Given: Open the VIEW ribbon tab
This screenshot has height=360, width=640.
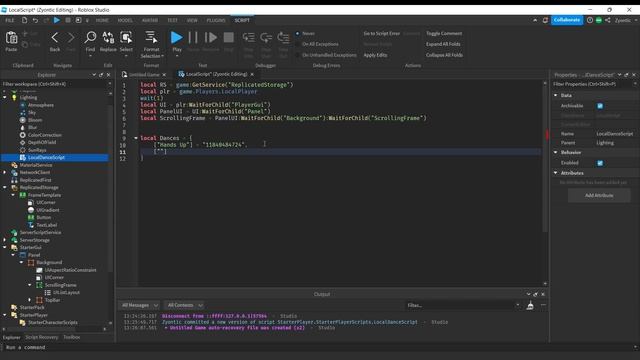Looking at the screenshot, I should click(x=192, y=20).
